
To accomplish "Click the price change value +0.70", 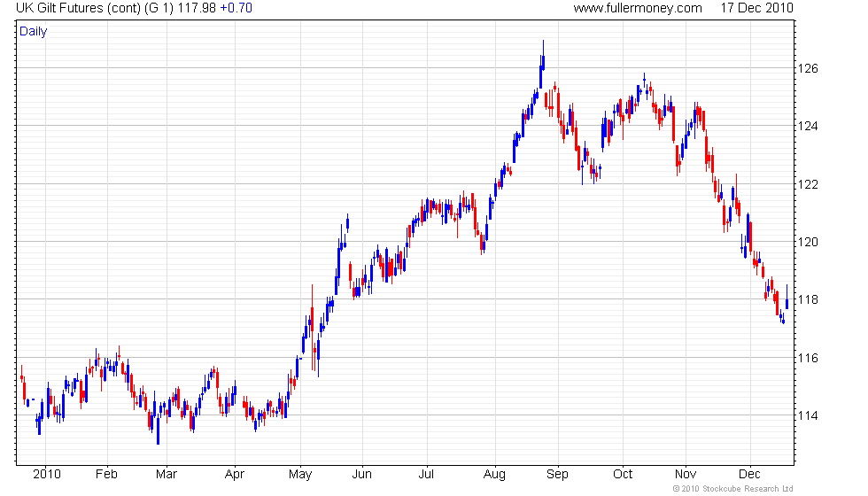I will tap(236, 8).
